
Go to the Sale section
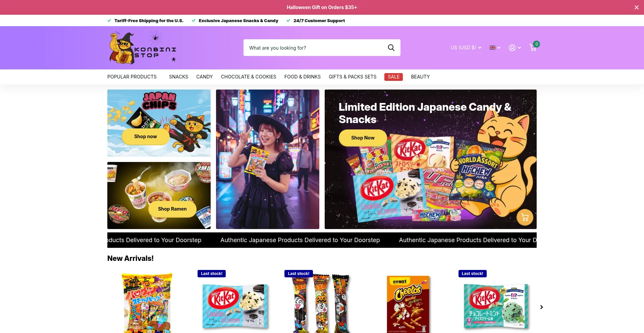tap(393, 77)
